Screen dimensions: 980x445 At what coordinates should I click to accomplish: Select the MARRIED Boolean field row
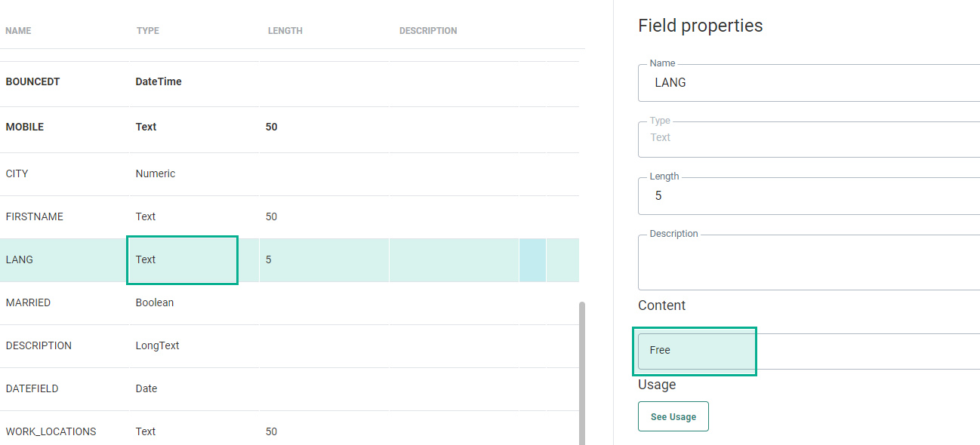tap(29, 302)
